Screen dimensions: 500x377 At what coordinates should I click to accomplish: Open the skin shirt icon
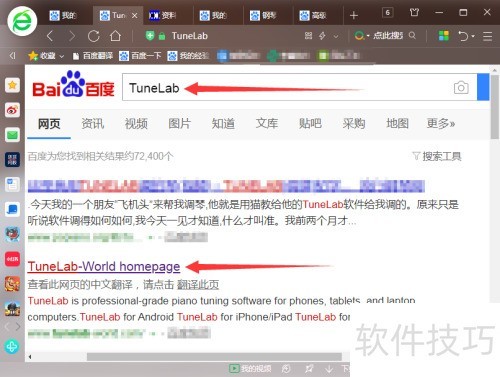(x=414, y=13)
